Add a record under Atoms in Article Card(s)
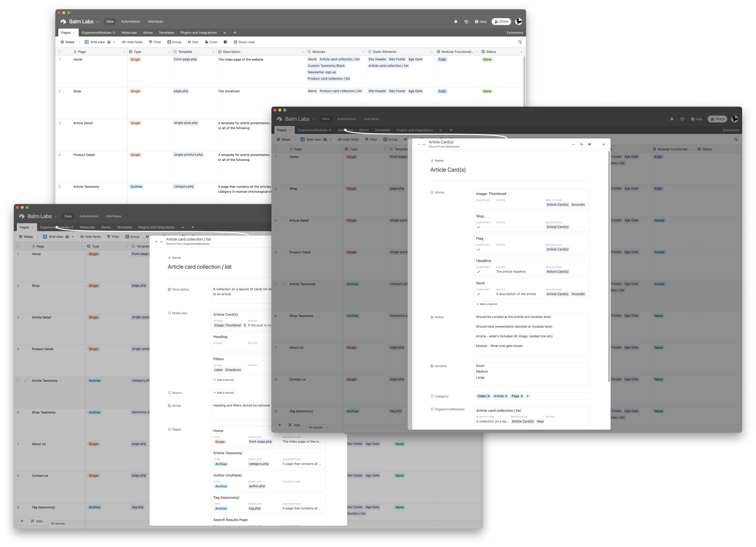This screenshot has width=756, height=547. pos(486,304)
